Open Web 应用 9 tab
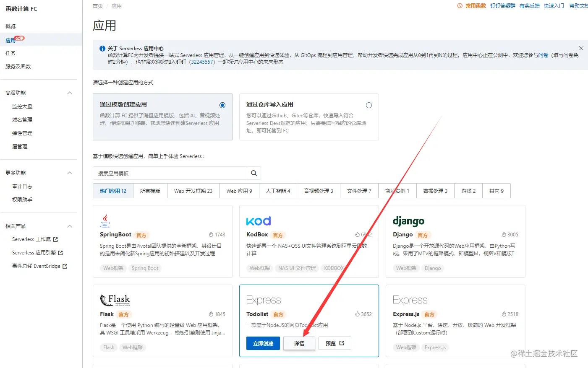Screen dimensions: 588x368 239,191
